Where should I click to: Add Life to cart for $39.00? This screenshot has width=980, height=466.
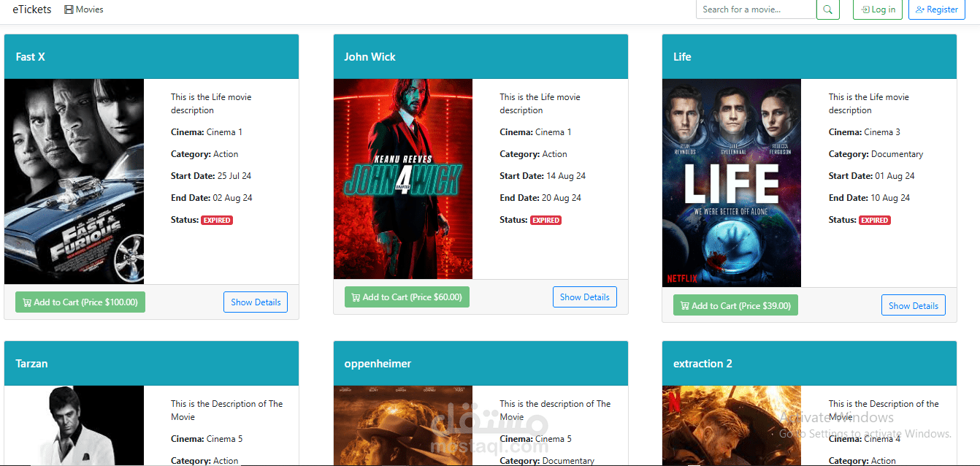pos(735,306)
